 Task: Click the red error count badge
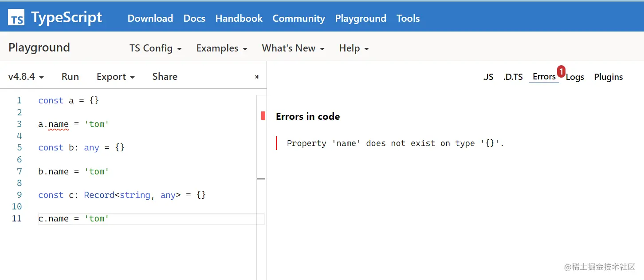(x=561, y=71)
